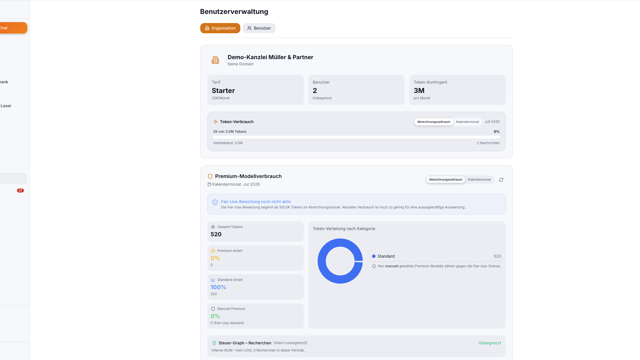Viewport: 640px width, 360px height.
Task: Click the refresh icon in Premium-Modellverbrauch
Action: coord(501,180)
